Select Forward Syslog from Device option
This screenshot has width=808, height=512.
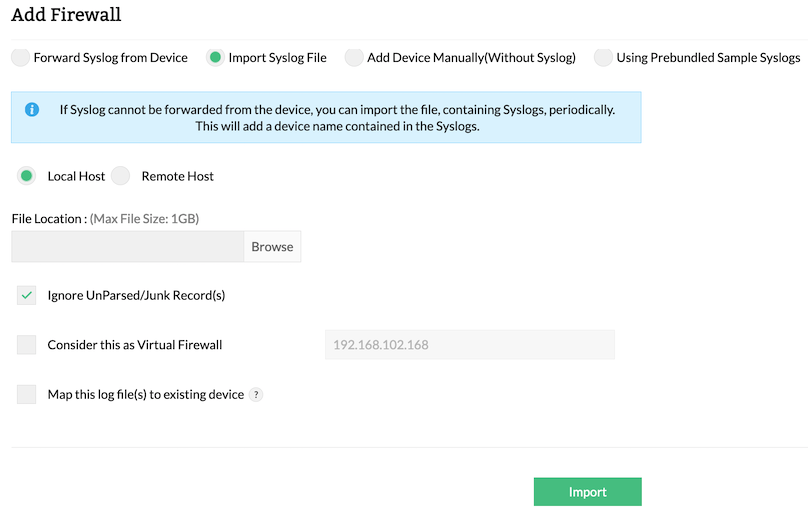(20, 58)
